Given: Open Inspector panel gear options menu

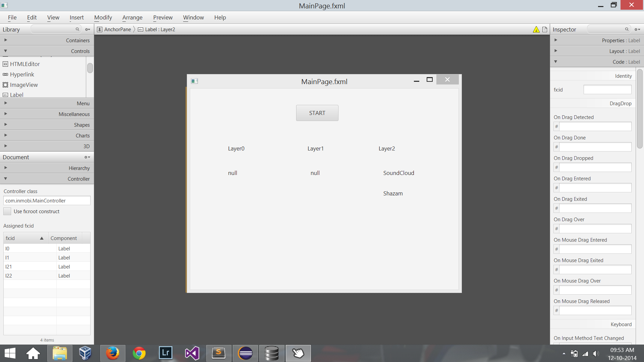Looking at the screenshot, I should 637,29.
